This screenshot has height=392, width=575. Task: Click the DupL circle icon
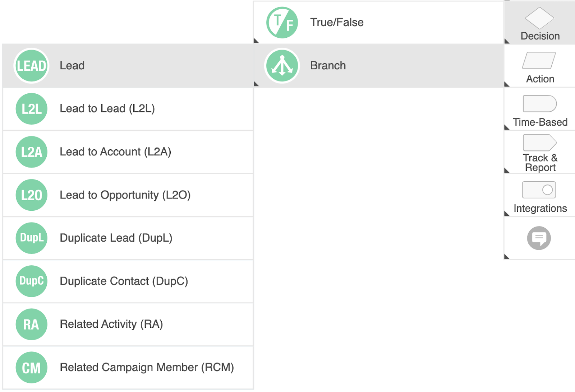[x=31, y=238]
